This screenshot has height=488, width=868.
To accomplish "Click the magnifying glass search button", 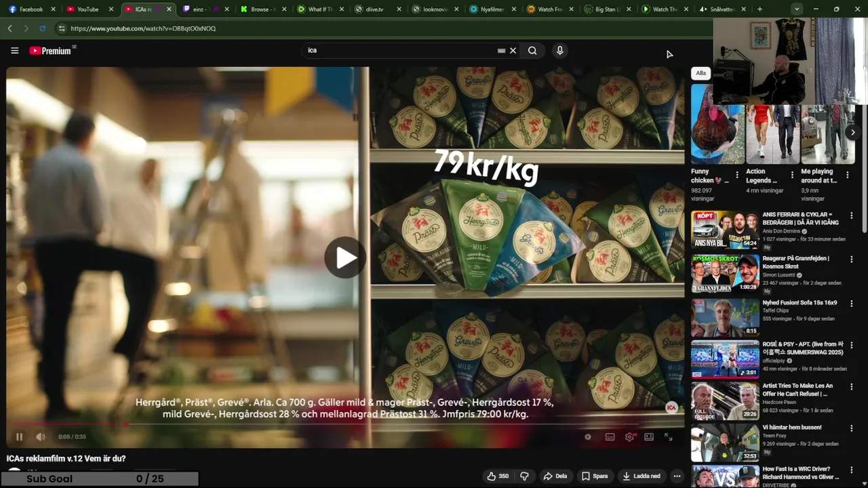I will 532,50.
